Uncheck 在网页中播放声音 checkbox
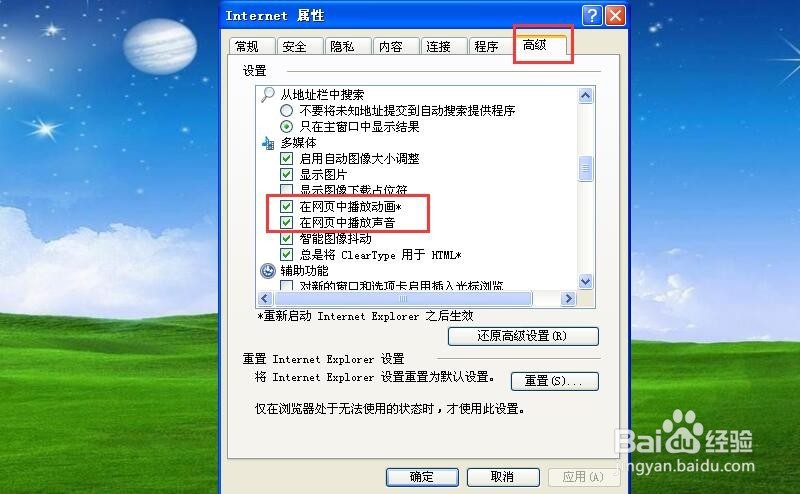Viewport: 800px width, 494px height. tap(286, 222)
